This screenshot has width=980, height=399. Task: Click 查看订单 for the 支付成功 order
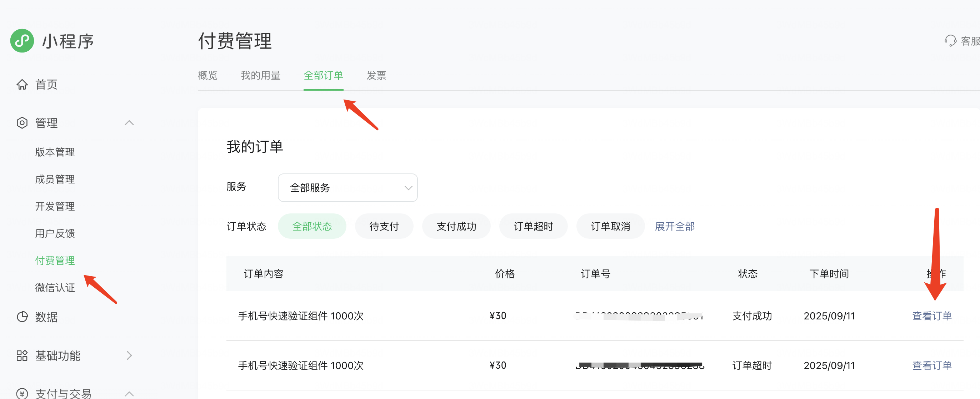pos(931,316)
